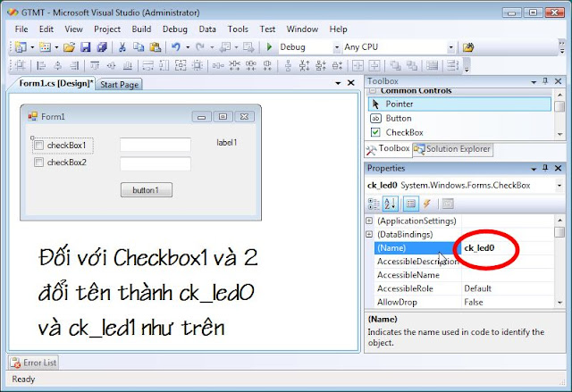Viewport: 572px width, 392px height.
Task: Open the Any CPU platform dropdown
Action: (x=450, y=47)
